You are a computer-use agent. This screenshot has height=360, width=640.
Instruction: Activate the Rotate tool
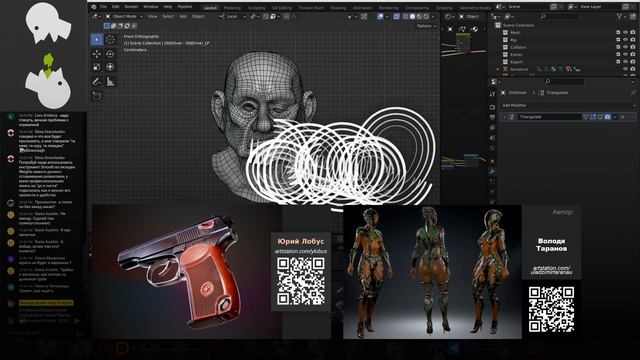110,54
